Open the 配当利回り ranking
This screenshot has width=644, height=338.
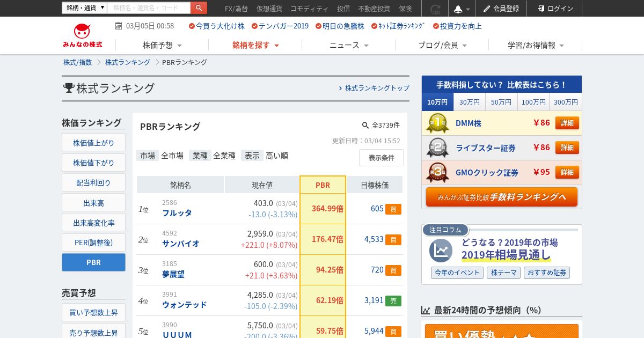coord(93,183)
